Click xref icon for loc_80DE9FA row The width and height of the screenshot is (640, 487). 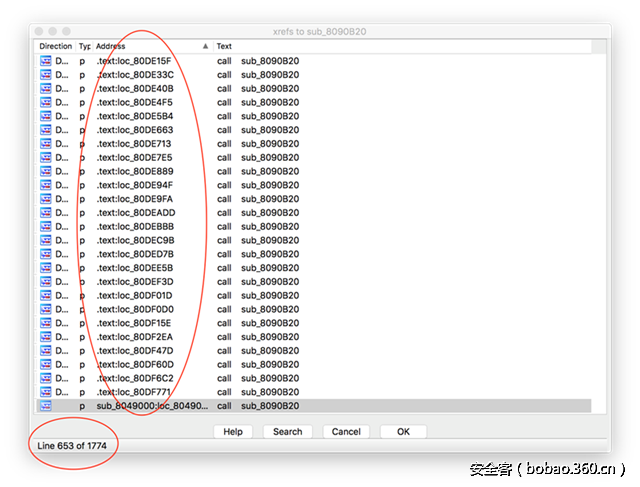46,199
